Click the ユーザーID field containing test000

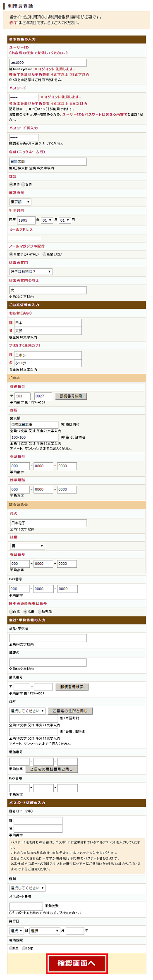click(x=48, y=62)
